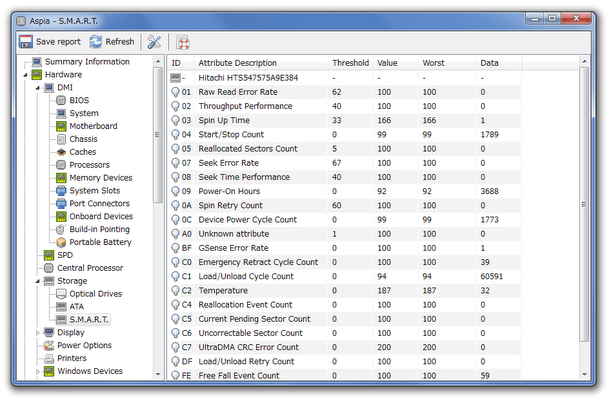Click the Port Connectors icon
The image size is (609, 401).
[61, 203]
